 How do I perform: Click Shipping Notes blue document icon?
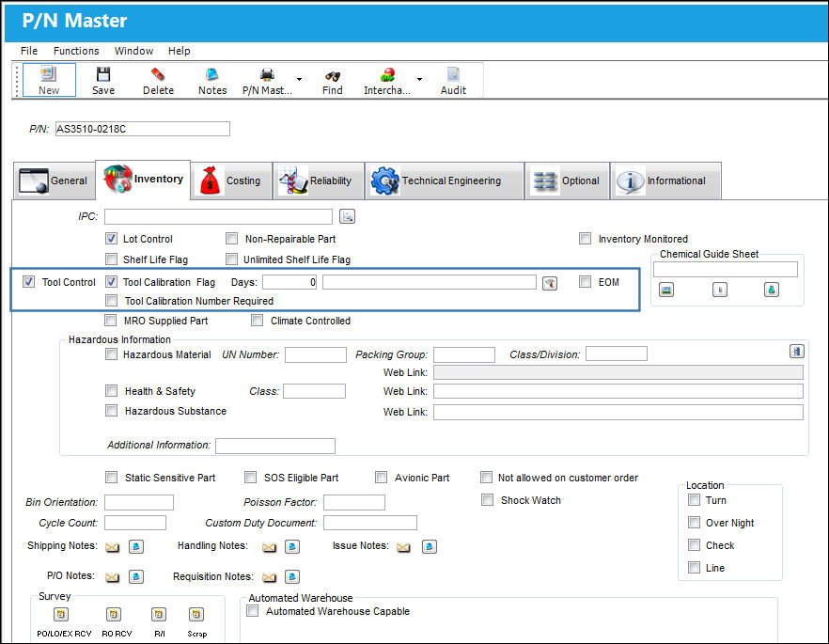pyautogui.click(x=136, y=547)
